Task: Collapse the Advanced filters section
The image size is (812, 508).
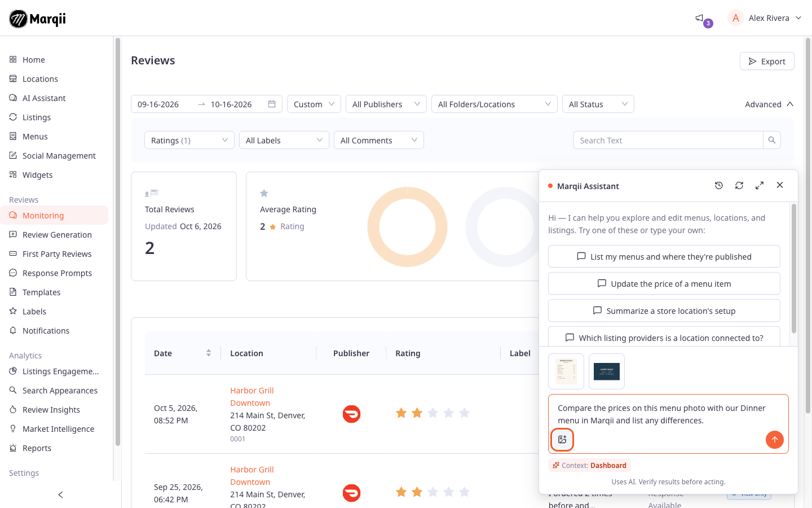Action: click(x=769, y=104)
